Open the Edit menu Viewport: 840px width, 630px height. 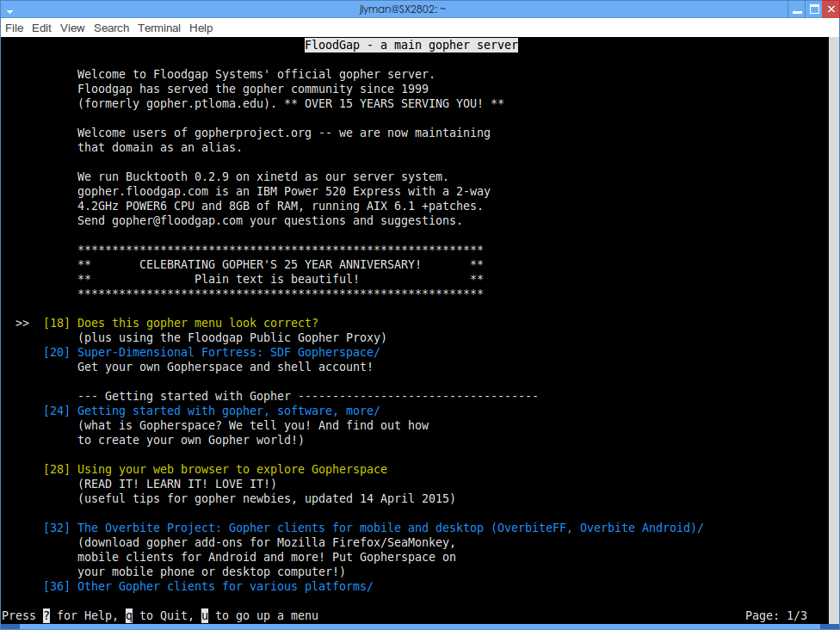coord(41,28)
